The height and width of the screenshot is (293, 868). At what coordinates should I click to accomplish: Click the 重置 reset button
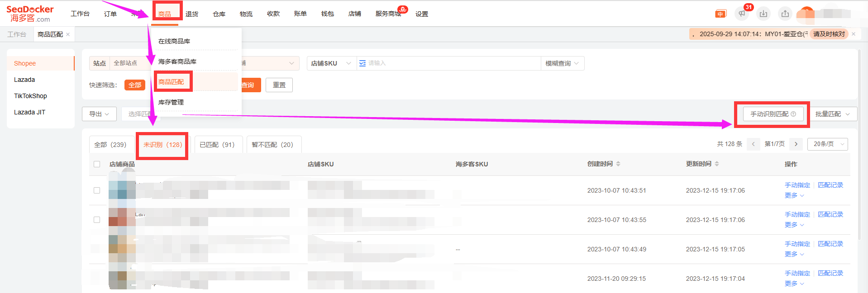coord(279,85)
